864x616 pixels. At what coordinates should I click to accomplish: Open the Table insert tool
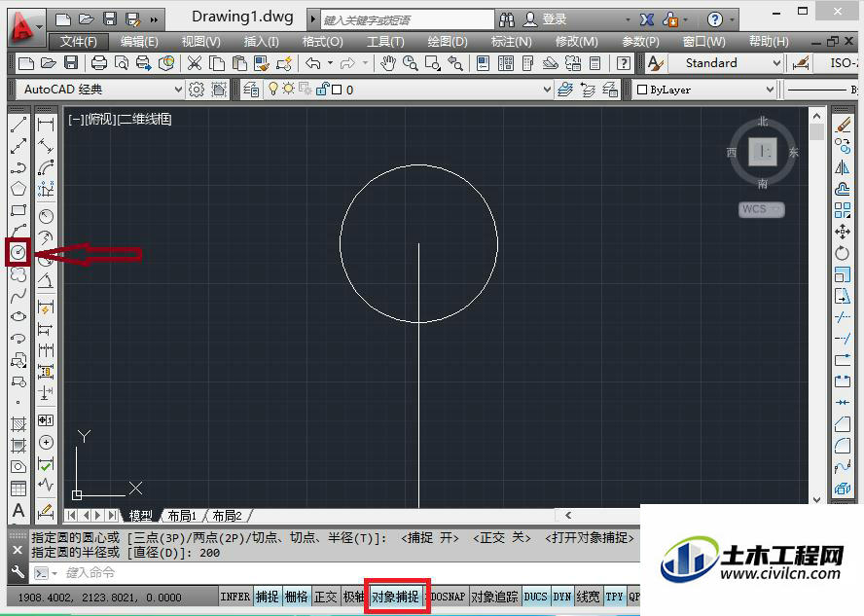(x=18, y=489)
